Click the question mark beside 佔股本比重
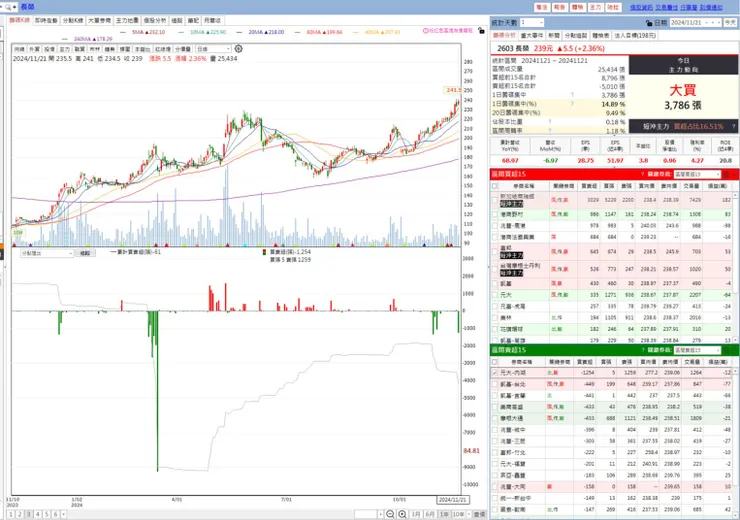Viewport: 740px width, 520px height. [550, 122]
